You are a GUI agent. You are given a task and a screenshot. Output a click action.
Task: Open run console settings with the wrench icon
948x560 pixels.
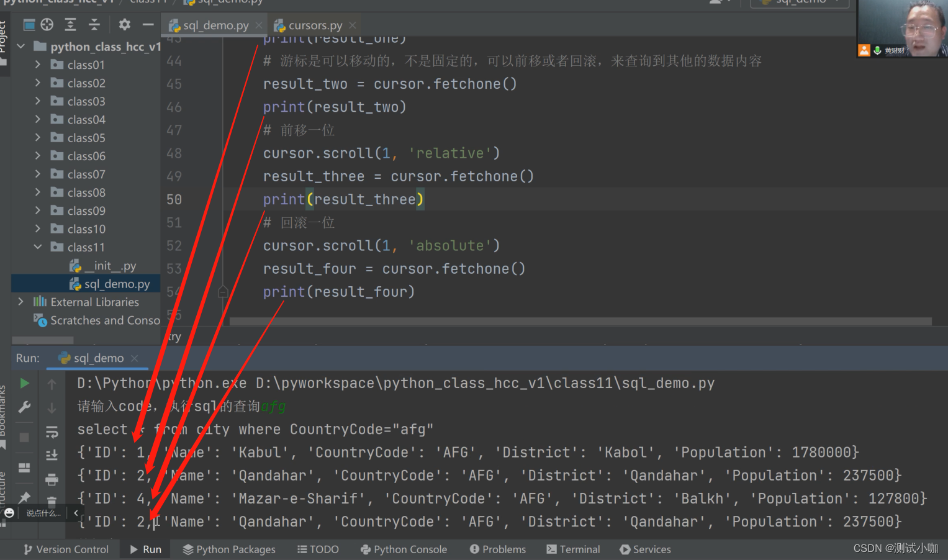tap(24, 407)
